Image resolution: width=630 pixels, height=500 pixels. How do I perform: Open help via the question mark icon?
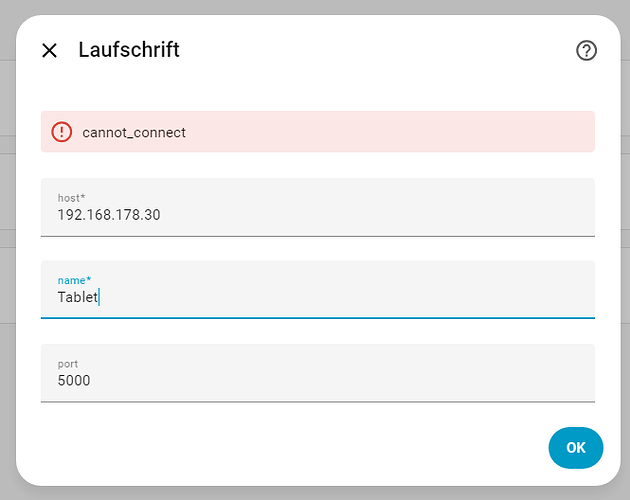click(x=586, y=51)
